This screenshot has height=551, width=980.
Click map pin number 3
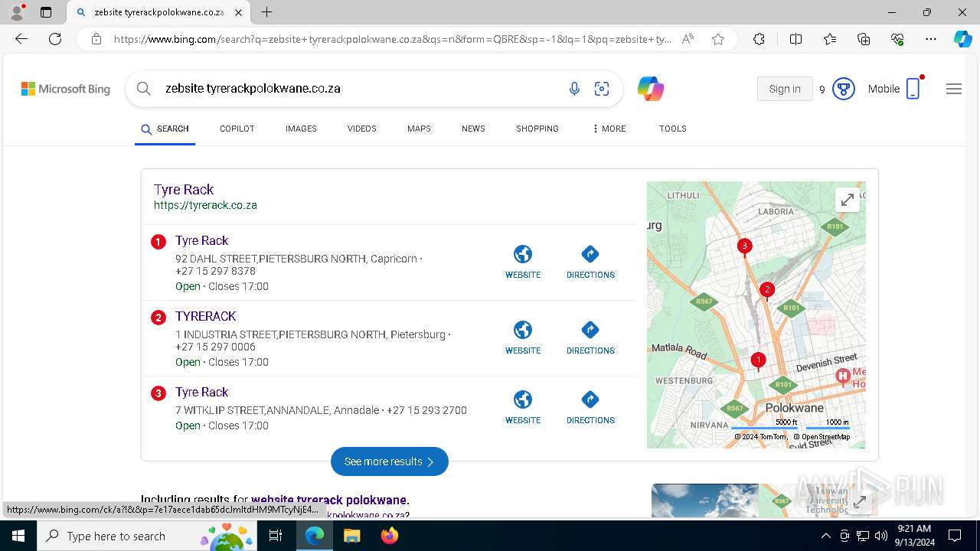click(744, 247)
